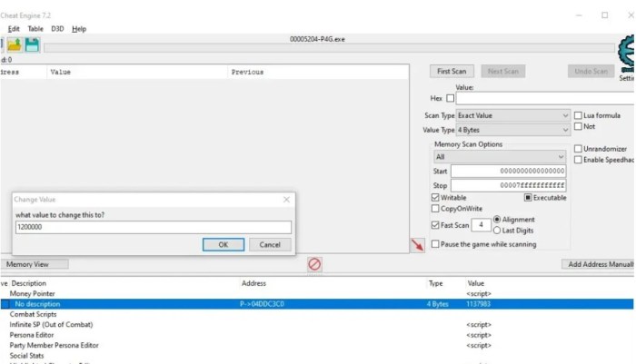
Task: Open the Memory View button
Action: point(35,264)
